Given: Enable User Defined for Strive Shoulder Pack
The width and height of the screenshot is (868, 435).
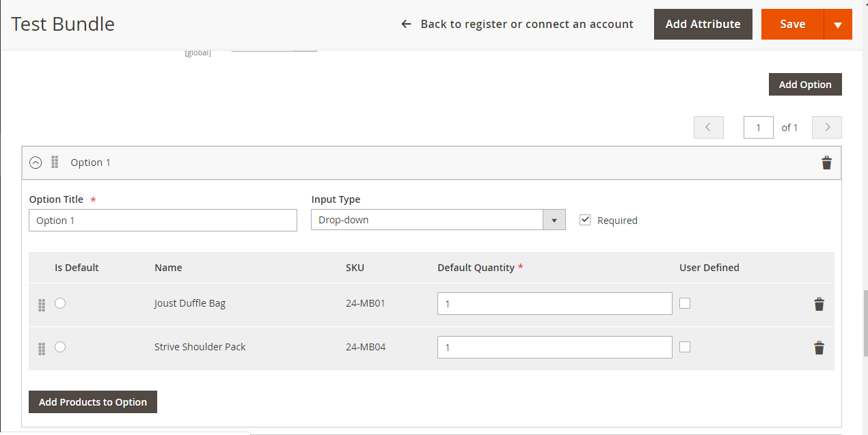Looking at the screenshot, I should pyautogui.click(x=685, y=347).
